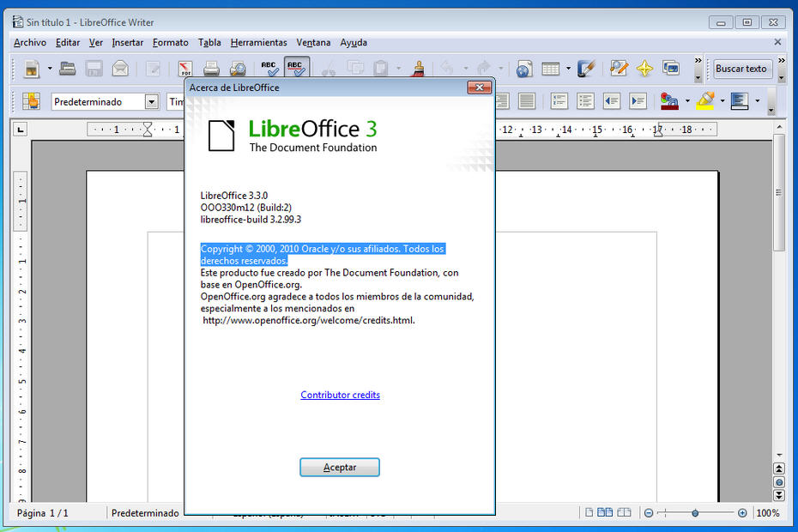Toggle Bullets list icon
The image size is (798, 532).
click(585, 101)
